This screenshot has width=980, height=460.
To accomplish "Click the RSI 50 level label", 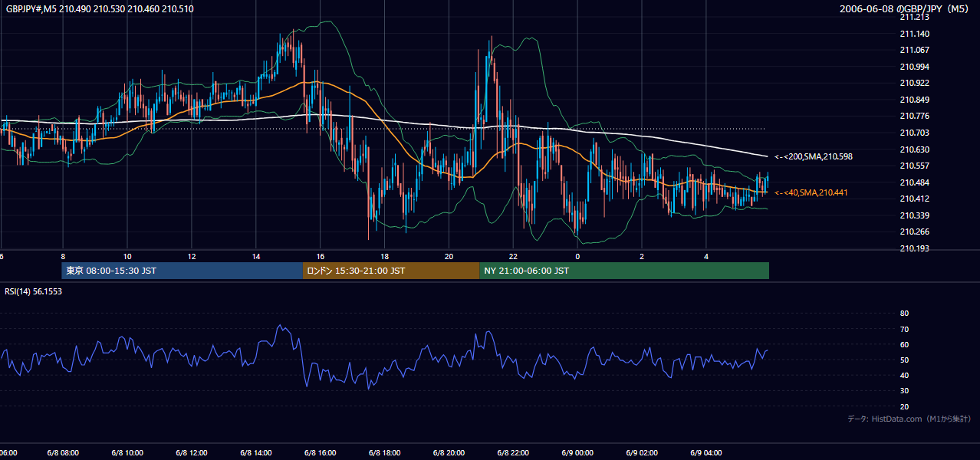I will [x=904, y=360].
